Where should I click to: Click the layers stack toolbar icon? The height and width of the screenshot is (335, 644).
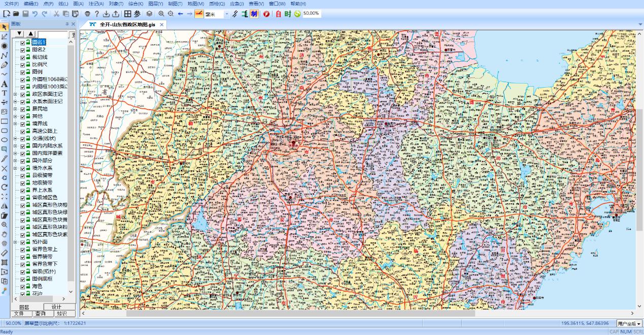click(x=149, y=14)
